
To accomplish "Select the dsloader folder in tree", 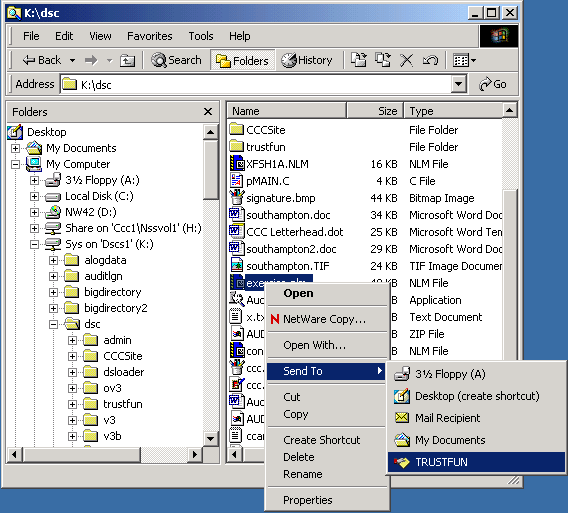I will pos(124,372).
